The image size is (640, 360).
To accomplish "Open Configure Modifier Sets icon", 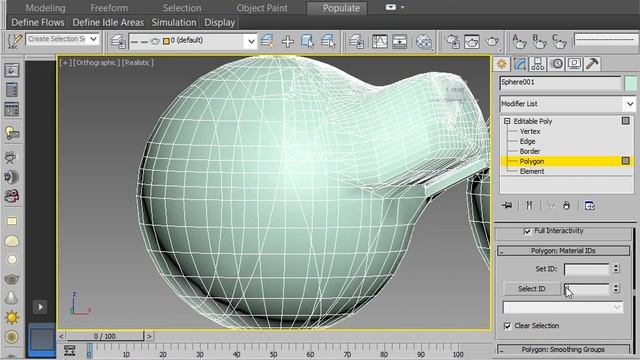I will (589, 205).
